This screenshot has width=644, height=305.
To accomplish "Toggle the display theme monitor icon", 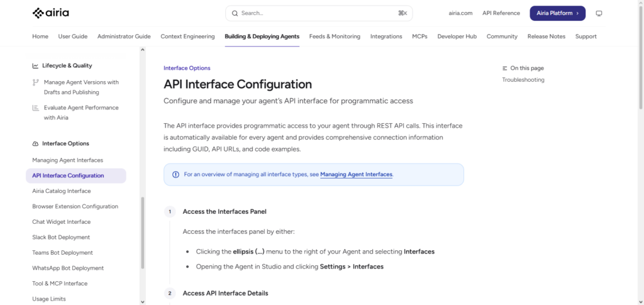I will coord(599,14).
